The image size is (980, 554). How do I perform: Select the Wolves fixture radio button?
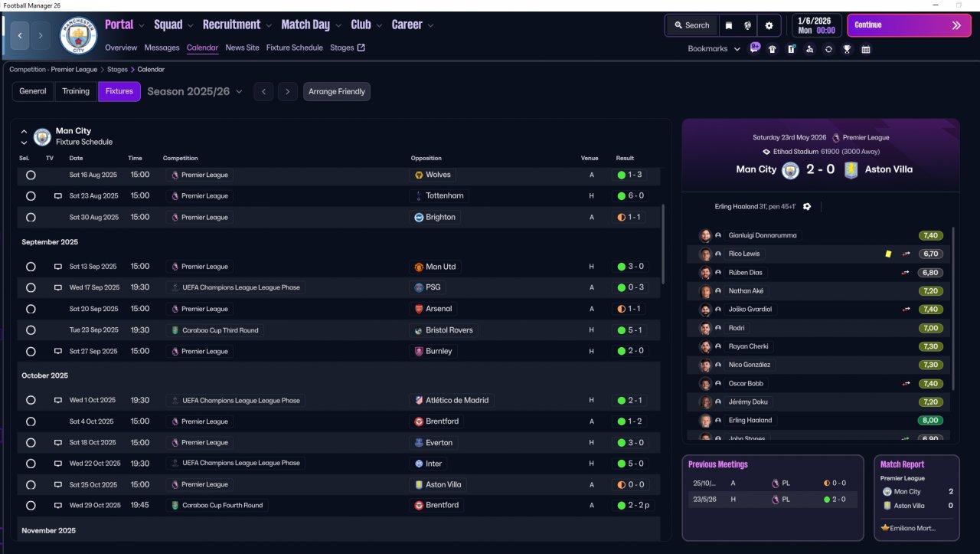(31, 175)
